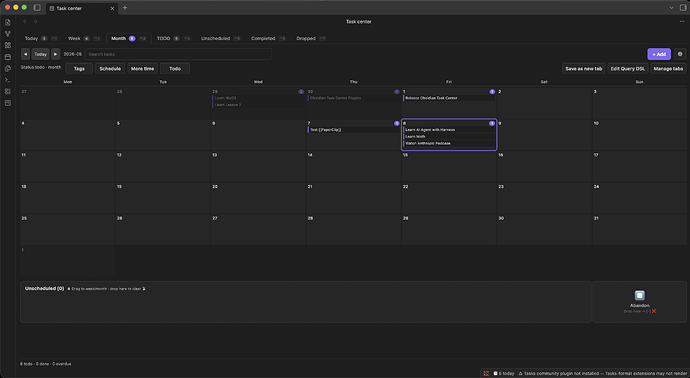Screen dimensions: 690x378
Task: Click Manage tabs button
Action: [x=668, y=69]
